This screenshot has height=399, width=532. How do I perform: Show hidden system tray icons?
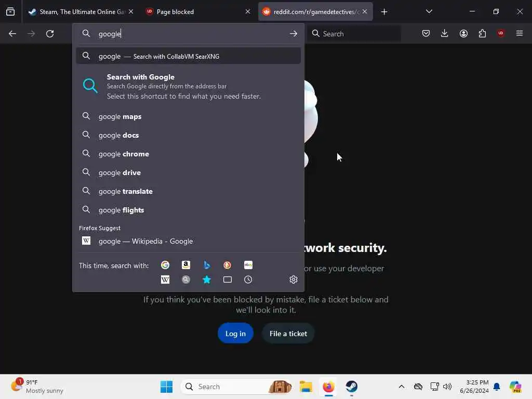point(402,387)
